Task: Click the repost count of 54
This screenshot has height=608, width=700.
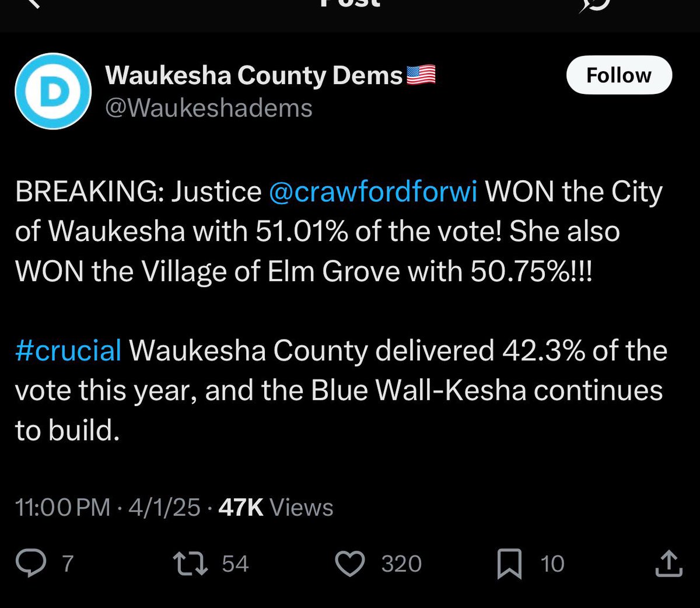Action: click(x=235, y=564)
